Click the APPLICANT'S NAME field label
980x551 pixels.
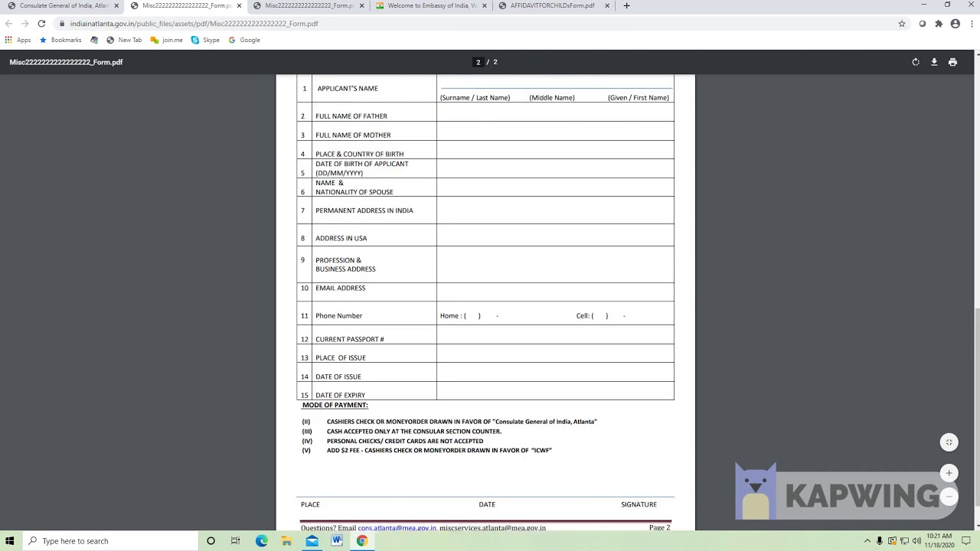[x=348, y=89]
